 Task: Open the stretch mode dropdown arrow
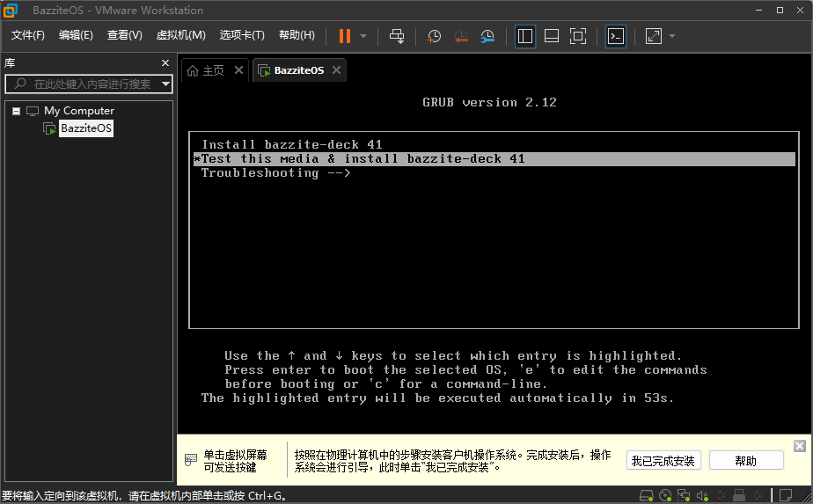(x=672, y=36)
